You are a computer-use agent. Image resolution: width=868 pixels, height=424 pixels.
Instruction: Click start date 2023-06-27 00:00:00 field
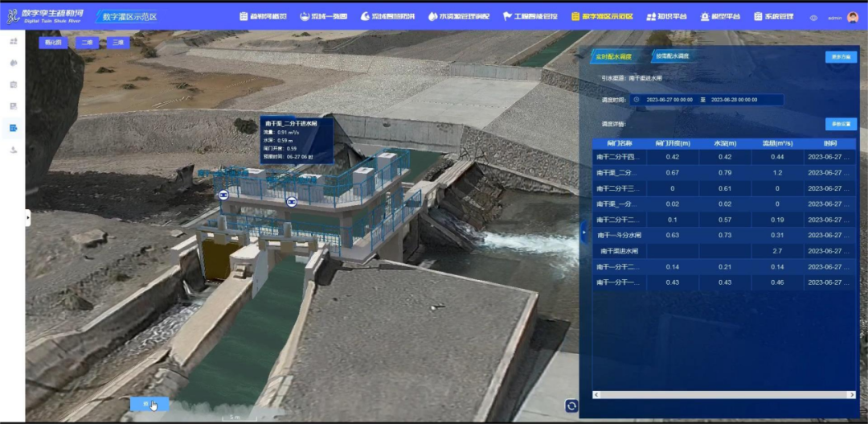pyautogui.click(x=669, y=100)
